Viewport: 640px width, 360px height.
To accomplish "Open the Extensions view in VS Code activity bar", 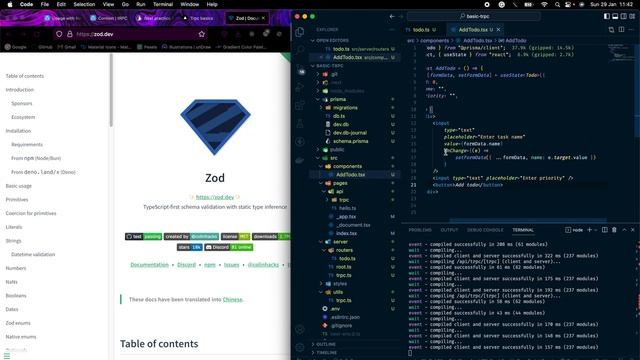I will (300, 105).
